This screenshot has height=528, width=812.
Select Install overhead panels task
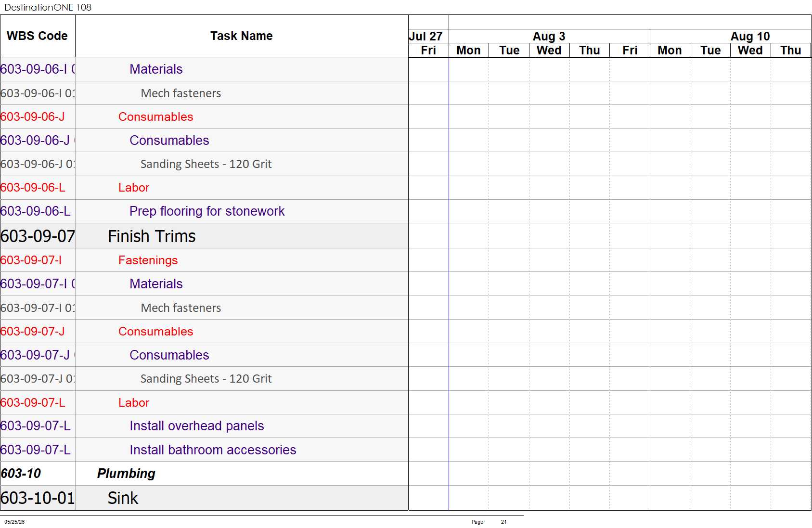pyautogui.click(x=196, y=426)
